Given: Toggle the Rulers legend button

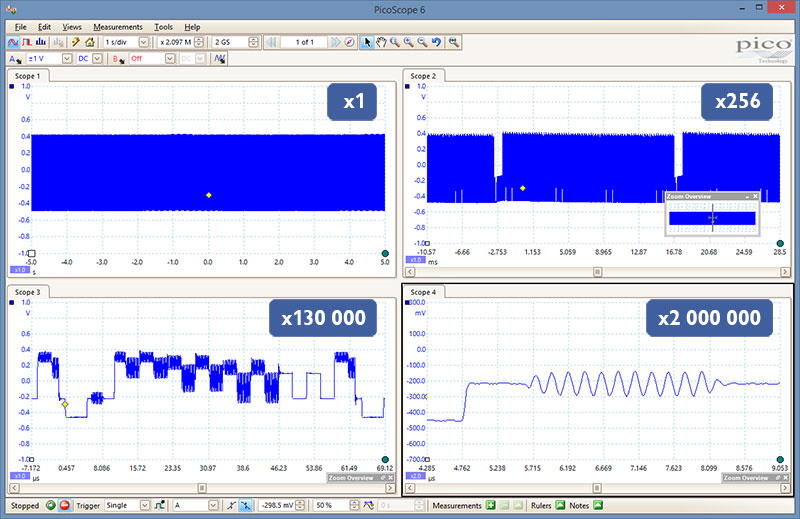Looking at the screenshot, I should pyautogui.click(x=560, y=506).
